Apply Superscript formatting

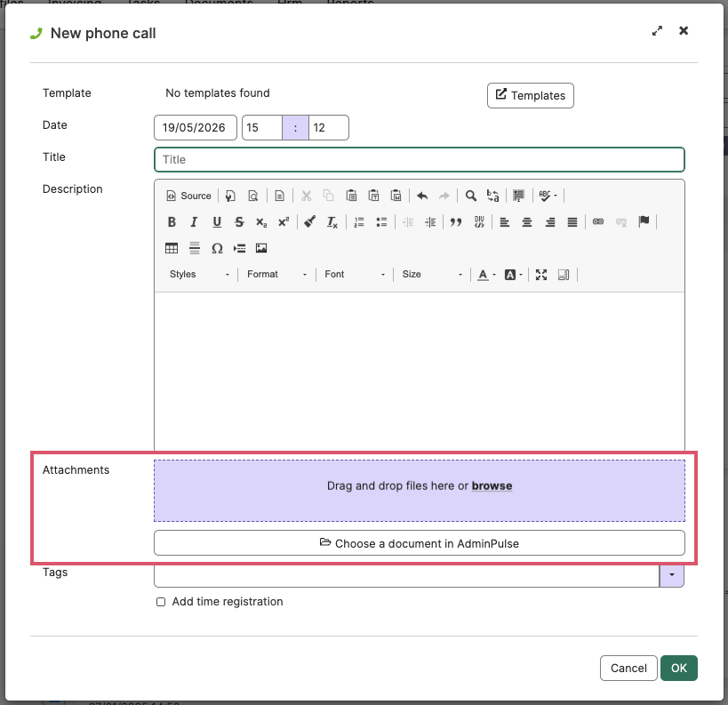coord(284,222)
